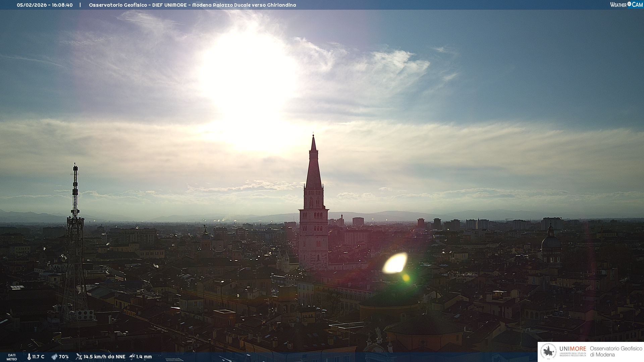Viewport: 644px width, 362px height.
Task: Click the DATI METEO label
Action: tap(12, 357)
